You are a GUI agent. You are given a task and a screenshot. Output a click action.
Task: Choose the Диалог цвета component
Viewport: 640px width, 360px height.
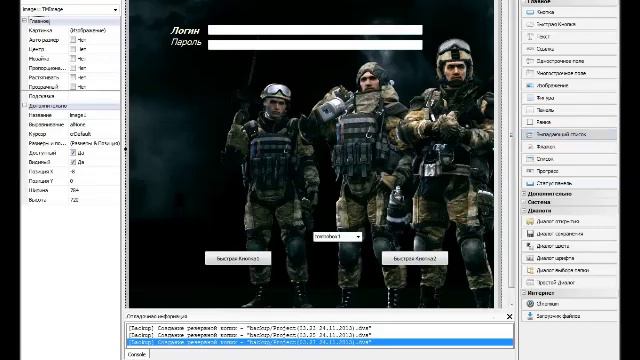(x=569, y=246)
